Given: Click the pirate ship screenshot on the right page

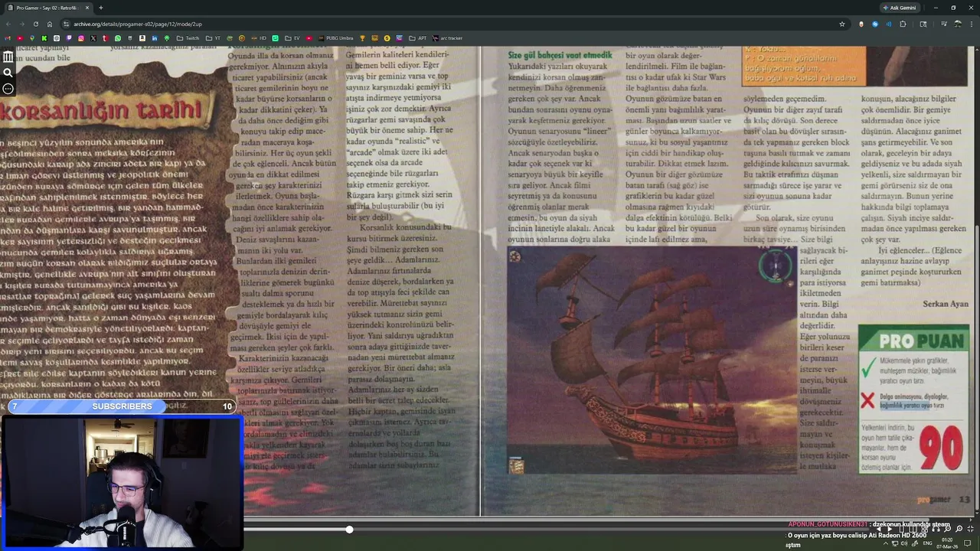Looking at the screenshot, I should (652, 360).
